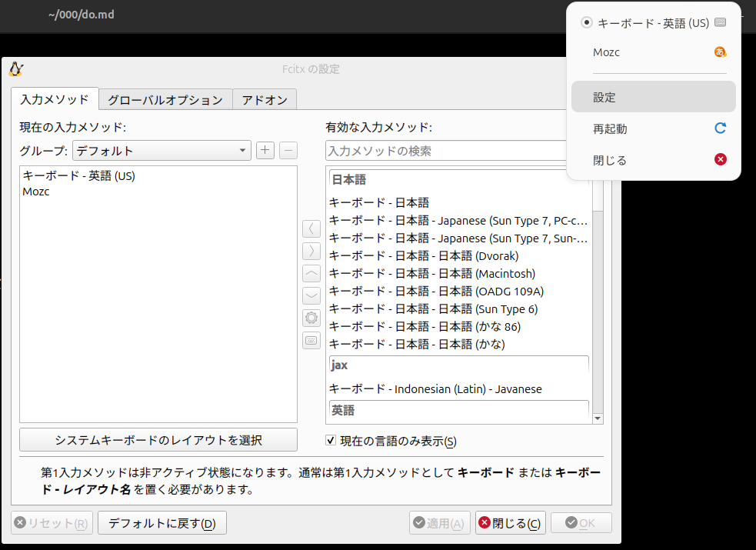Click システムキーボードのレイアウトを選択 button
Screen dimensions: 756x550
(x=158, y=439)
